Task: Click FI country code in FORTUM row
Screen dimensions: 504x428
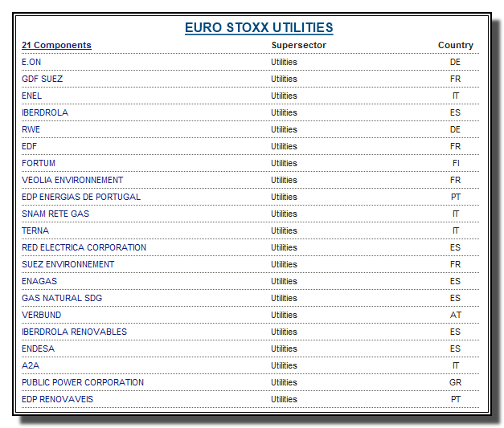Action: click(x=456, y=163)
